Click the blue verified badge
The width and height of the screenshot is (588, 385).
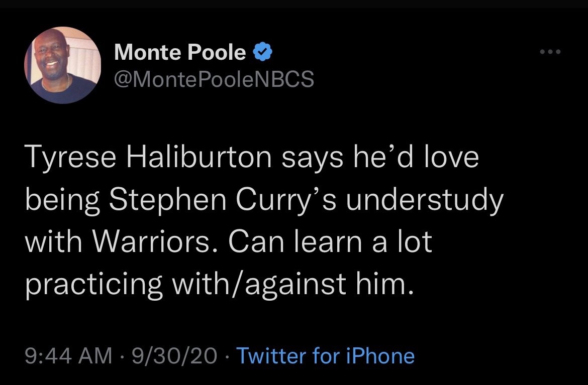pyautogui.click(x=263, y=51)
